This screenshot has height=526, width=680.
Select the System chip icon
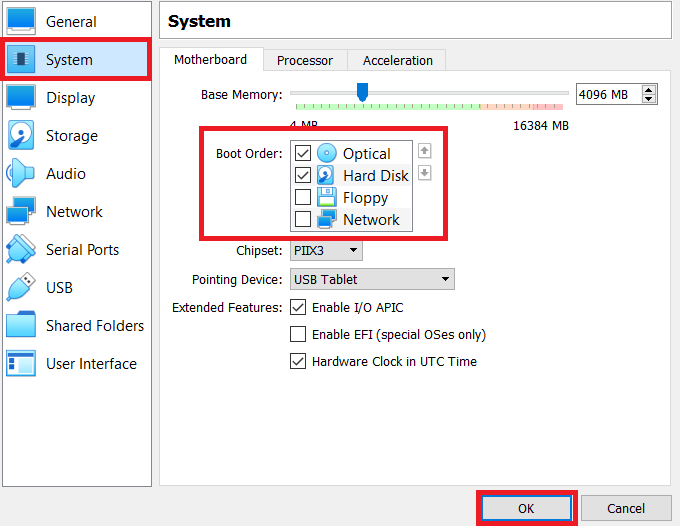tap(21, 59)
